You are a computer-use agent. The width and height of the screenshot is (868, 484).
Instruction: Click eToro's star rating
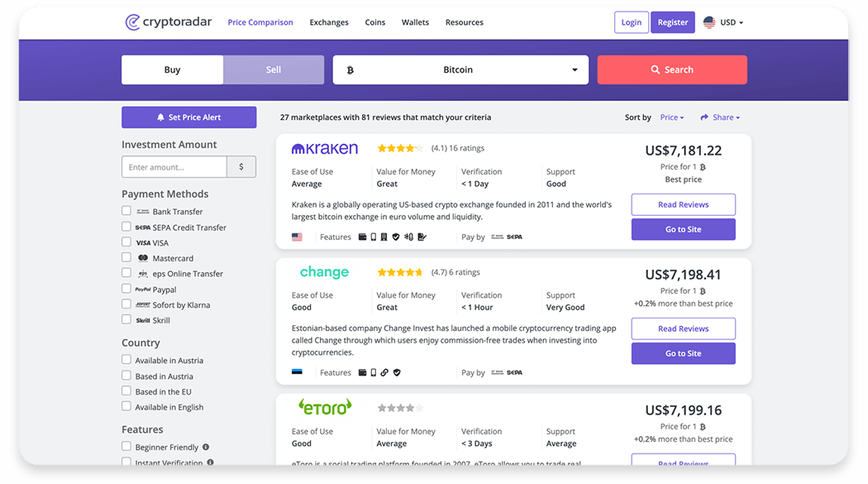(400, 408)
